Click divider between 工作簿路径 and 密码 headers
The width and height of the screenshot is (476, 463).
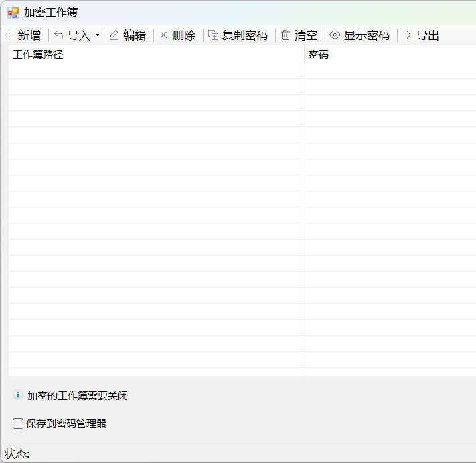(305, 55)
